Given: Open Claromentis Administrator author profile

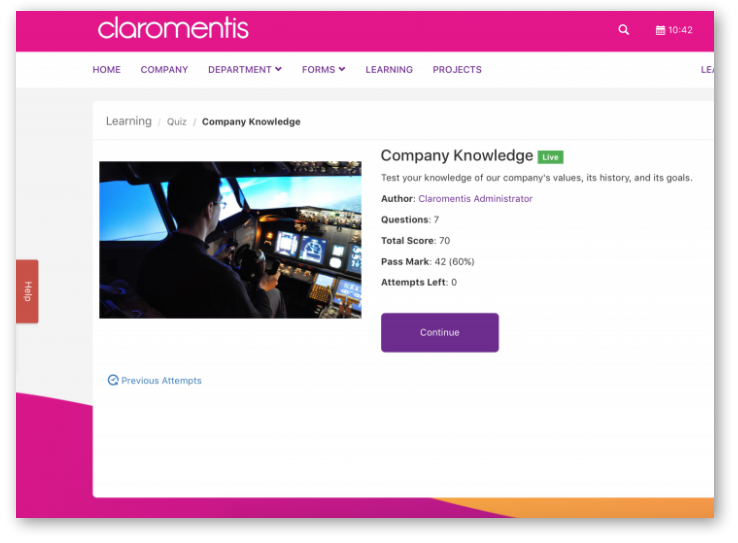Looking at the screenshot, I should 475,199.
